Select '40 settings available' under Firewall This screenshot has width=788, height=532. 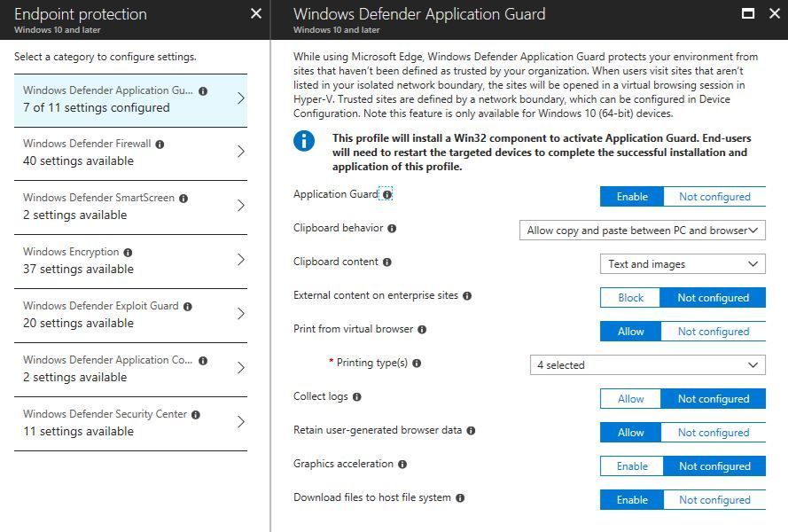[78, 160]
